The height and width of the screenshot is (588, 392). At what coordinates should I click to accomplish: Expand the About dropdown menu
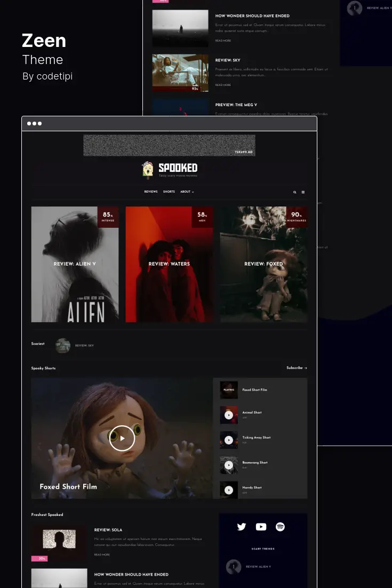(187, 192)
